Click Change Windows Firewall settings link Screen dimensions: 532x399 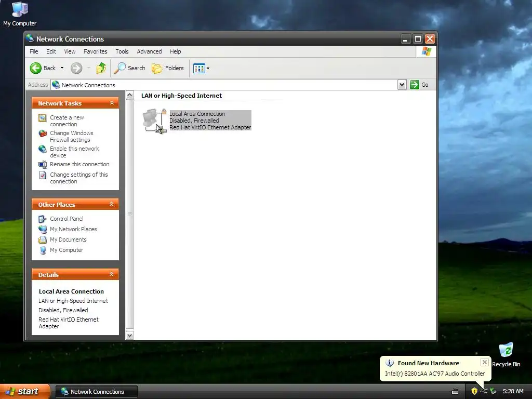[x=72, y=137]
